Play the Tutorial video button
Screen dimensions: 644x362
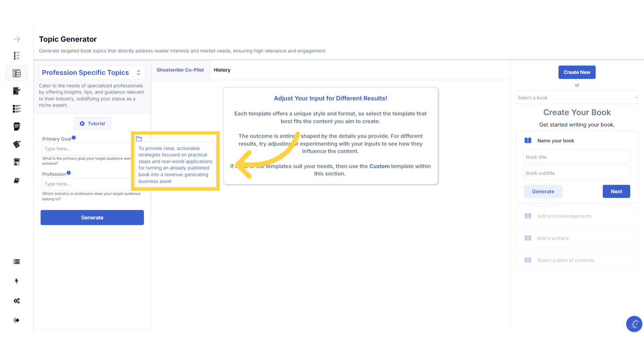coord(92,124)
